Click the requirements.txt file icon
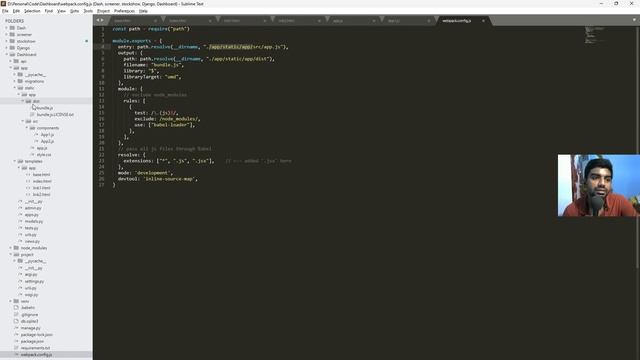This screenshot has height=360, width=640. (16, 348)
